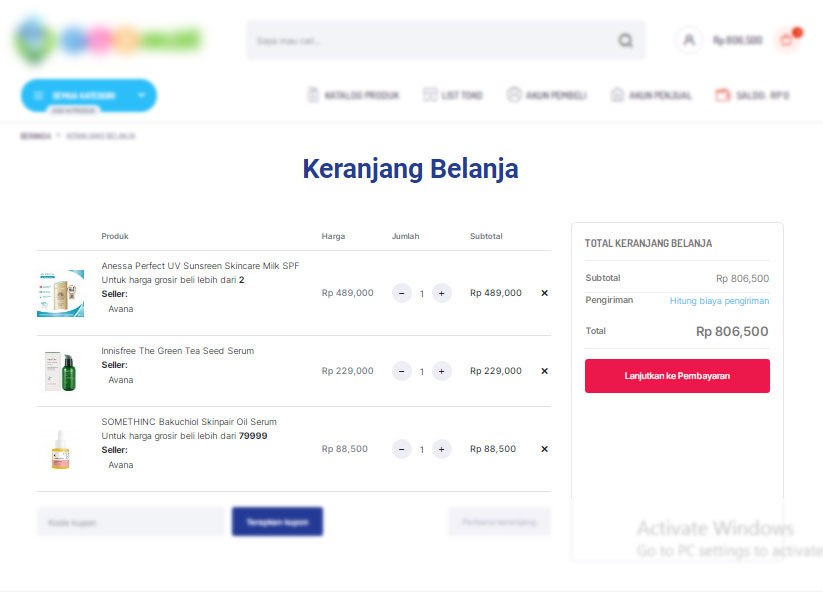Viewport: 823px width, 592px height.
Task: Increase quantity of Anessa sunscreen
Action: [441, 293]
